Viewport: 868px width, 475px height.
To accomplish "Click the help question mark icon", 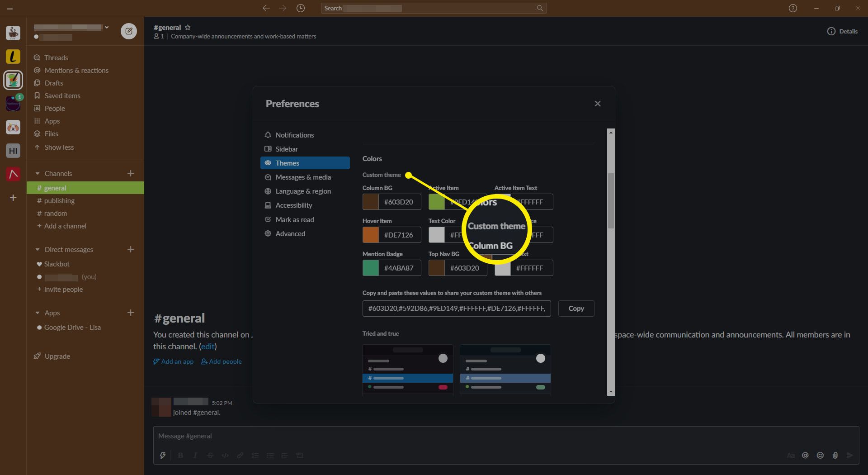I will tap(793, 8).
